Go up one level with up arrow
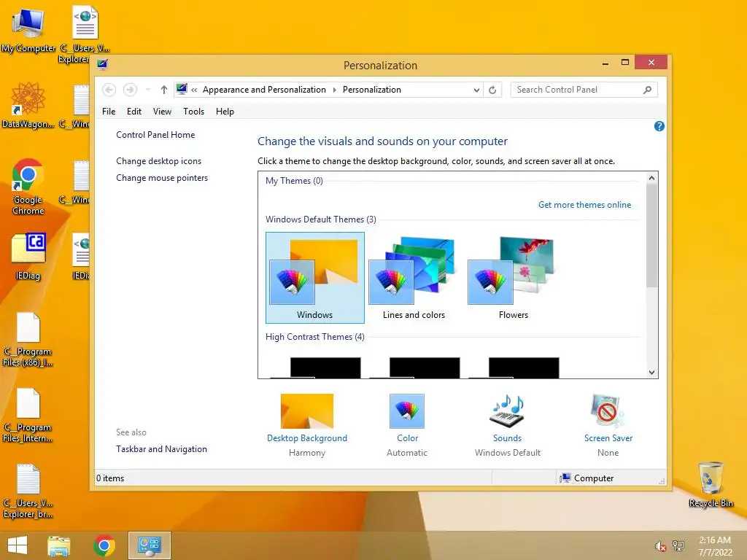Image resolution: width=747 pixels, height=560 pixels. click(164, 90)
